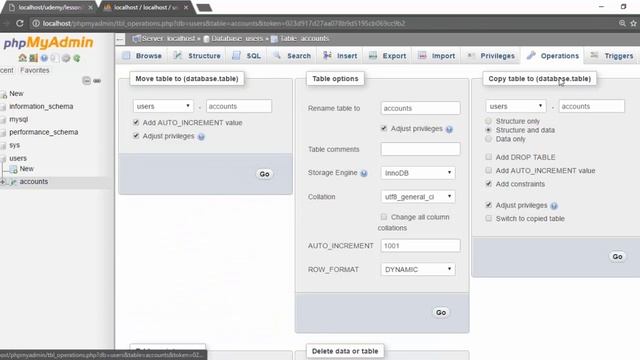This screenshot has width=640, height=360.
Task: Click the Table comments input field
Action: [x=420, y=149]
